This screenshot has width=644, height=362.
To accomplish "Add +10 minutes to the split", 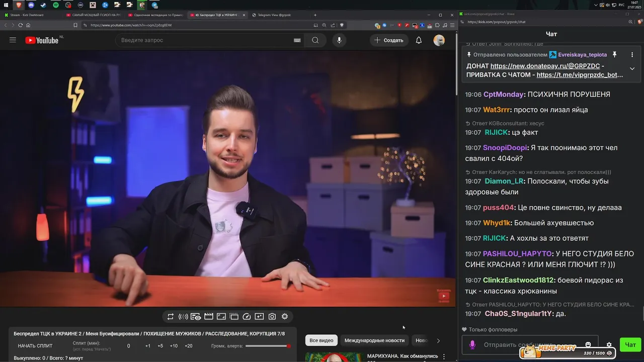I will [x=174, y=346].
